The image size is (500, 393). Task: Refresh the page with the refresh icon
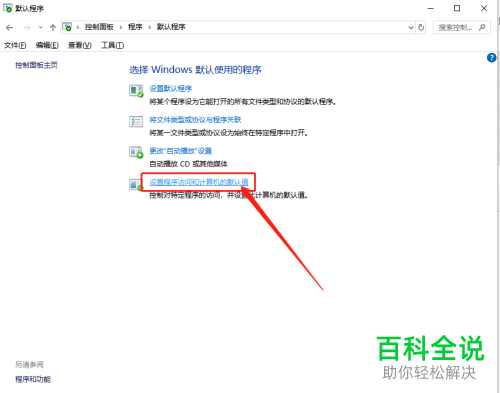point(421,27)
